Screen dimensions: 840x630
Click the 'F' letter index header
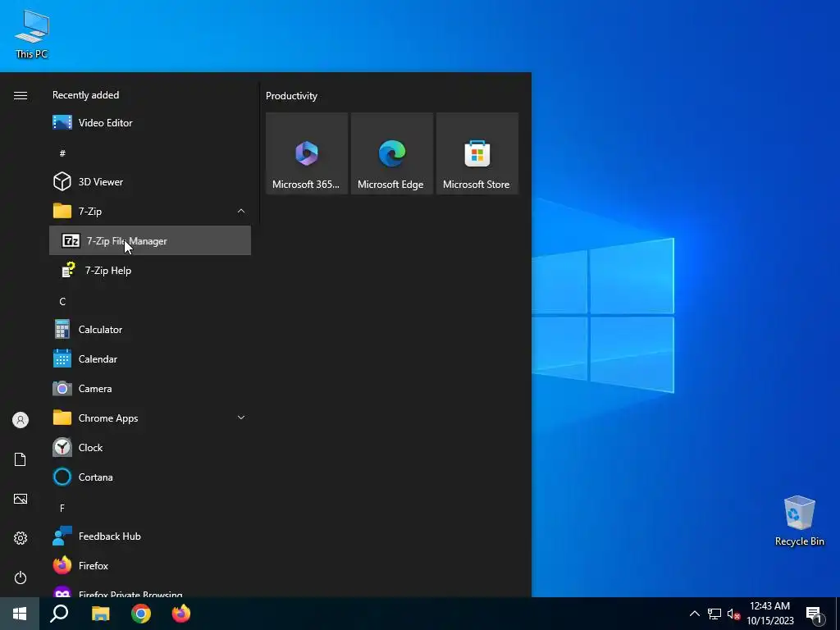(x=62, y=508)
